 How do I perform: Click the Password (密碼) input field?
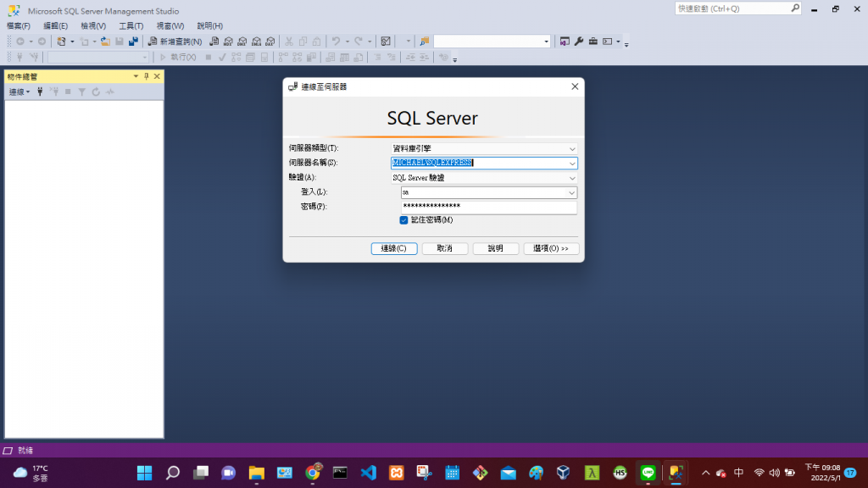pos(489,207)
